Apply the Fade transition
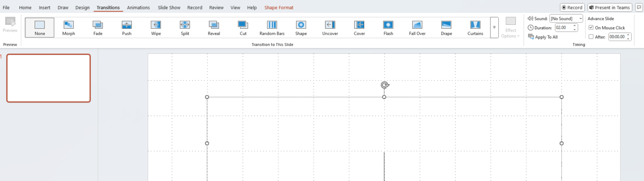 [98, 28]
